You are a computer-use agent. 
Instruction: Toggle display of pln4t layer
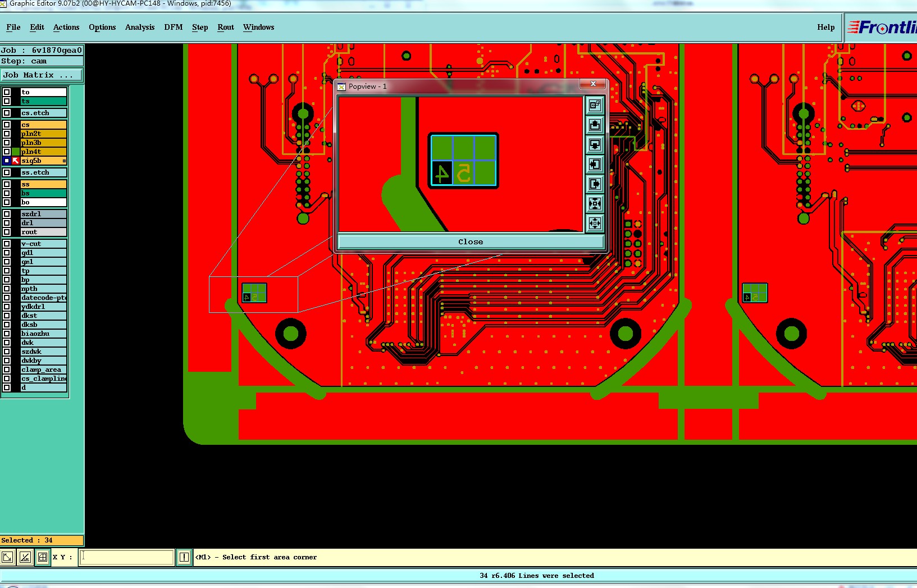coord(7,152)
